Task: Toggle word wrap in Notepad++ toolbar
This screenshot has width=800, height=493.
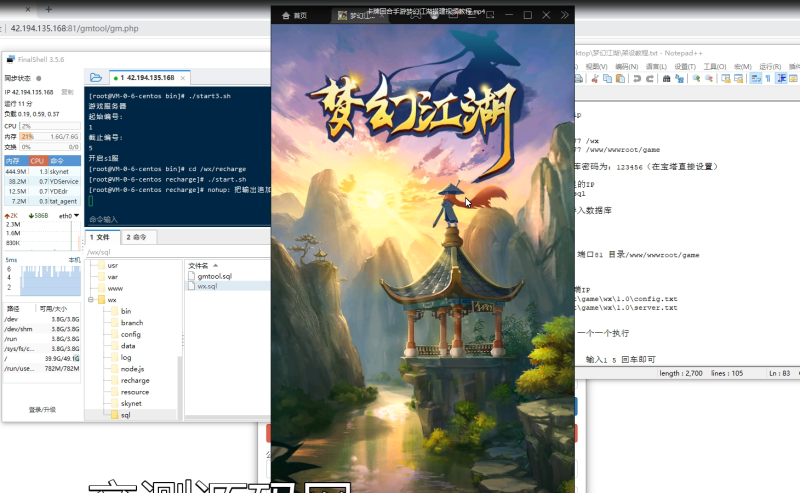Action: (x=756, y=79)
